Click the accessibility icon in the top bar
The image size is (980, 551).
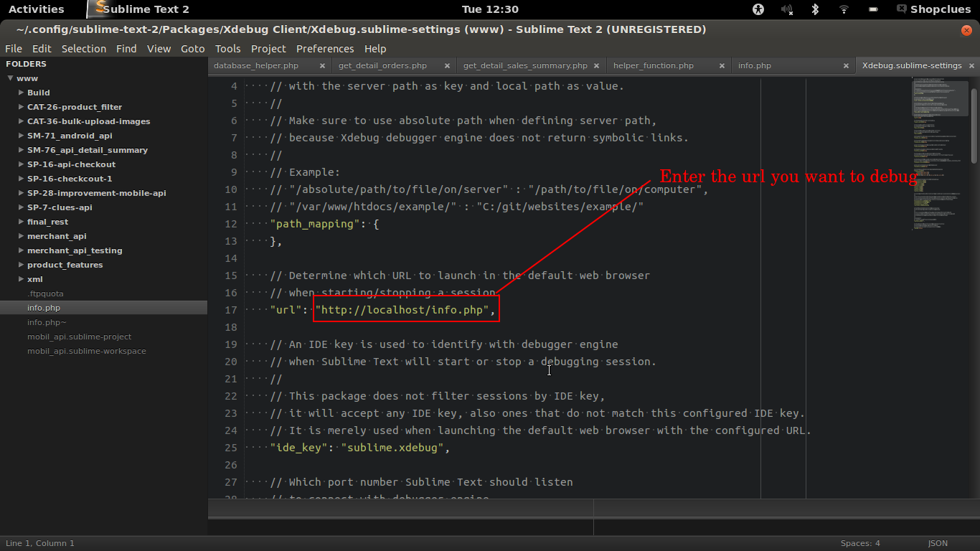coord(758,9)
